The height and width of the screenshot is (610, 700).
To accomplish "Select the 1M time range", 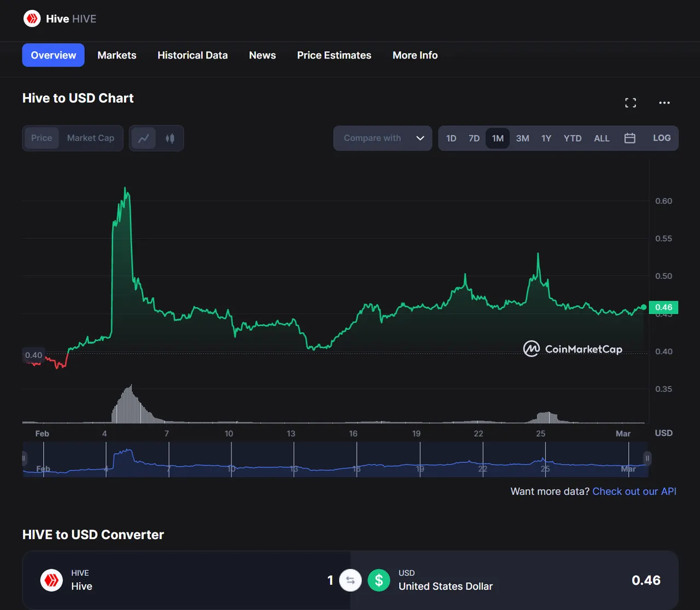I will 498,138.
